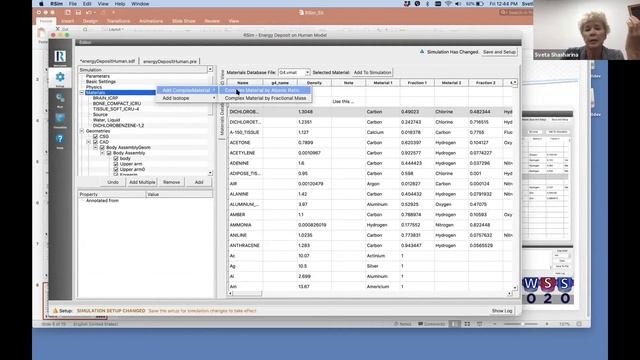Click the Add Multiple button

pyautogui.click(x=142, y=182)
